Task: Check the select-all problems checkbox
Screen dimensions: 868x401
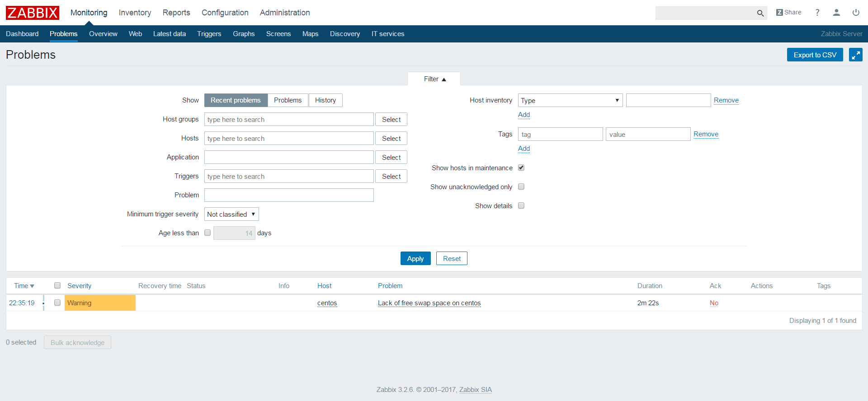Action: pyautogui.click(x=57, y=285)
